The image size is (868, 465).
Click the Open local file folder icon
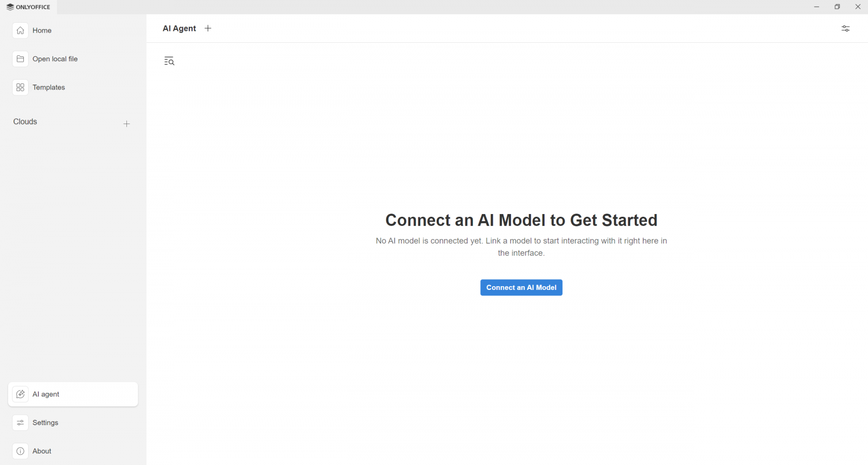tap(20, 59)
